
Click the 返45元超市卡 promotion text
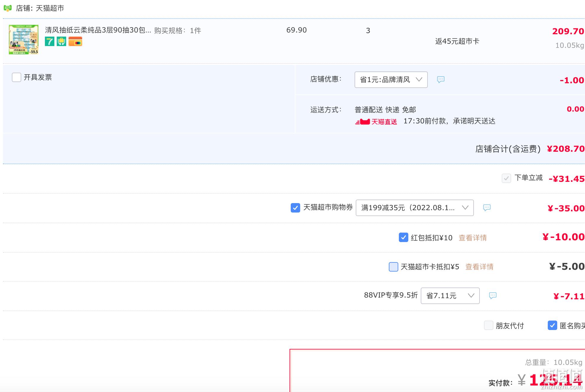coord(457,41)
